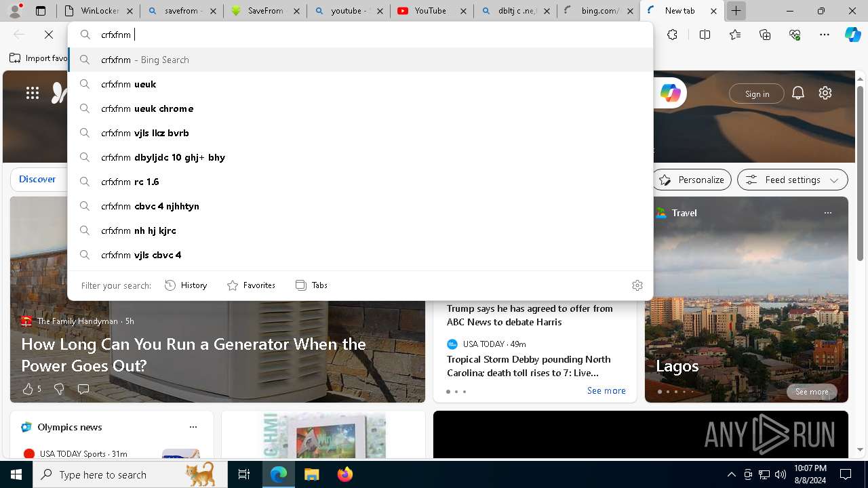Screen dimensions: 868x488
Task: Switch to SaveFrom tab
Action: [x=265, y=11]
